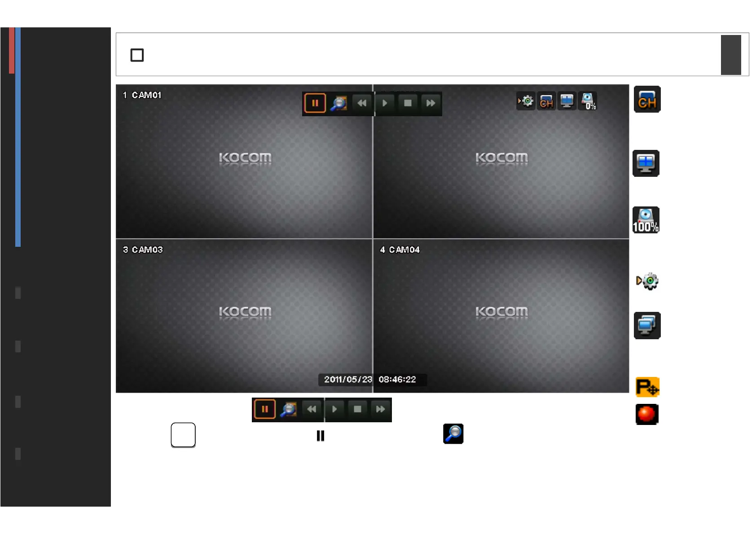Choose the split-screen monitor icon right of the video
This screenshot has height=534, width=756.
click(646, 163)
